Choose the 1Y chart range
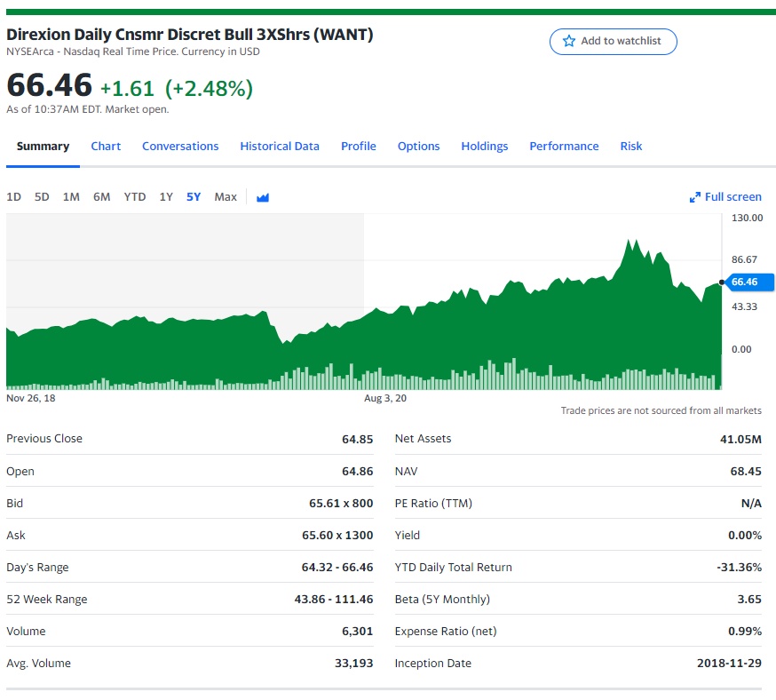Viewport: 776px width, 700px height. (166, 197)
